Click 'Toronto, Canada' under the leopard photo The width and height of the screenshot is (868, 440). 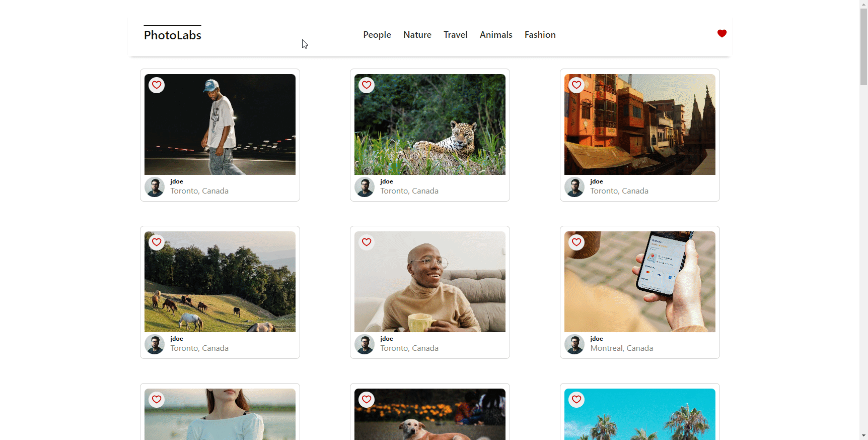pos(409,191)
